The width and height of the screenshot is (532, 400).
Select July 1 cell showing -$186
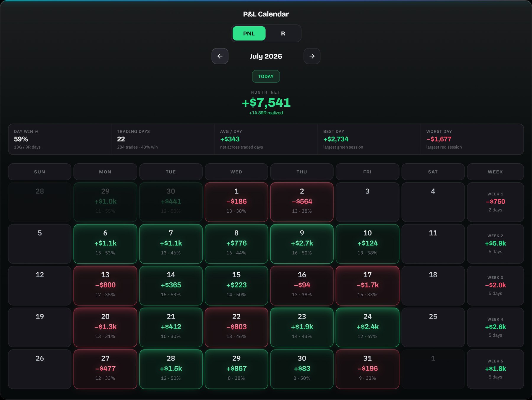click(x=236, y=202)
